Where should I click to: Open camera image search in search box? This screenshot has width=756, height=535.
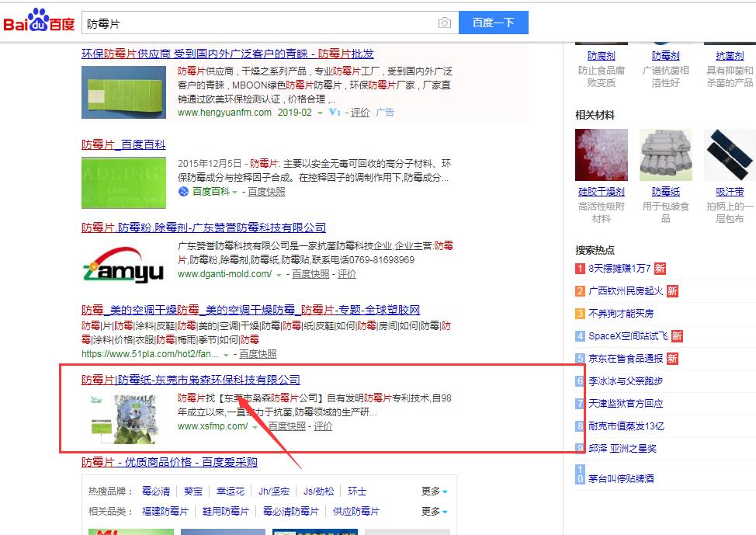pyautogui.click(x=444, y=23)
